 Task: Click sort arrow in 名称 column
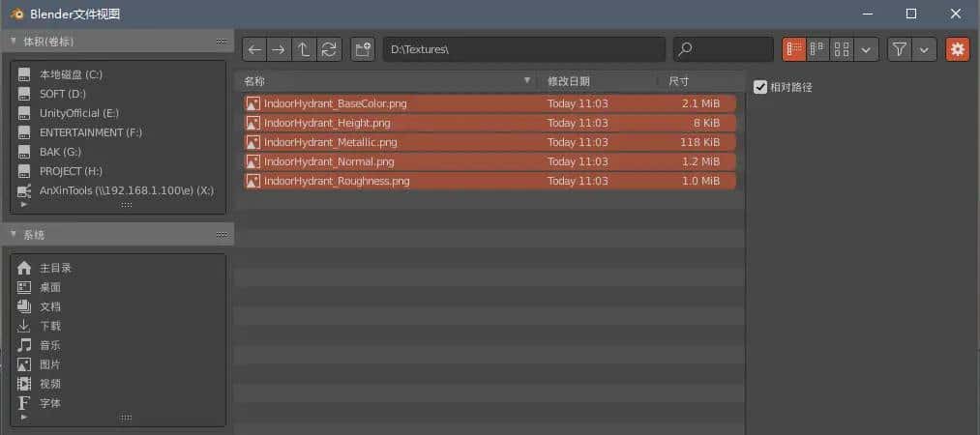point(527,80)
